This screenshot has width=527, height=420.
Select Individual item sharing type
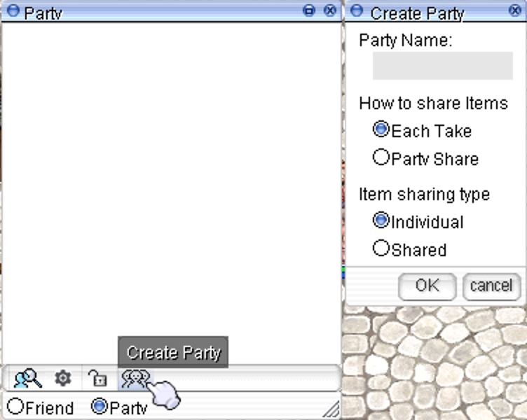(381, 220)
